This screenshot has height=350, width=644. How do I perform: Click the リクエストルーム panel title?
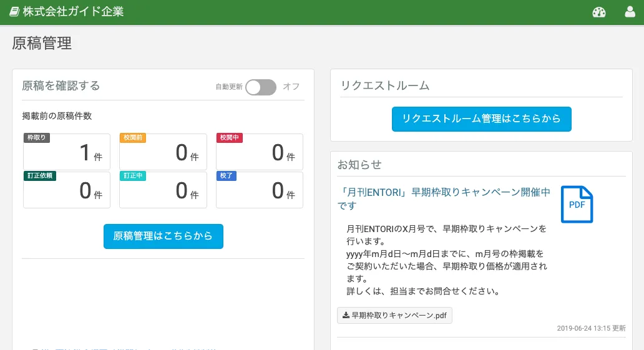click(385, 85)
